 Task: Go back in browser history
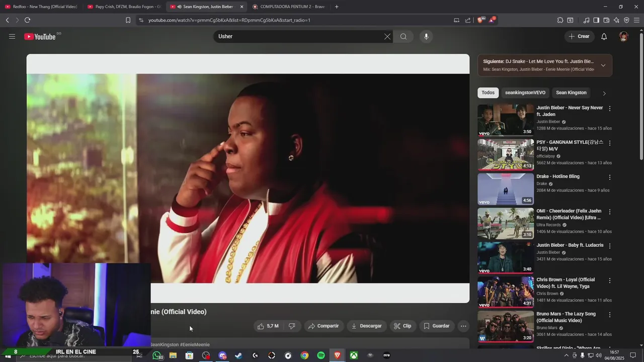7,20
